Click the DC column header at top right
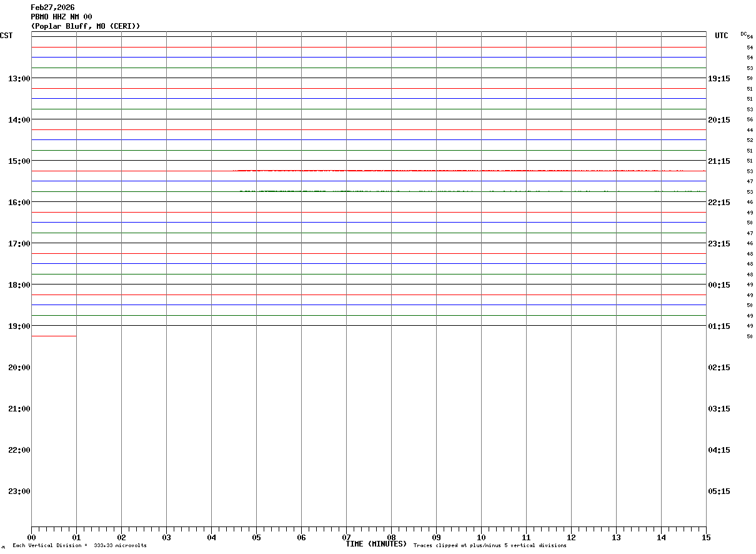Screen dimensions: 756x554 [744, 34]
